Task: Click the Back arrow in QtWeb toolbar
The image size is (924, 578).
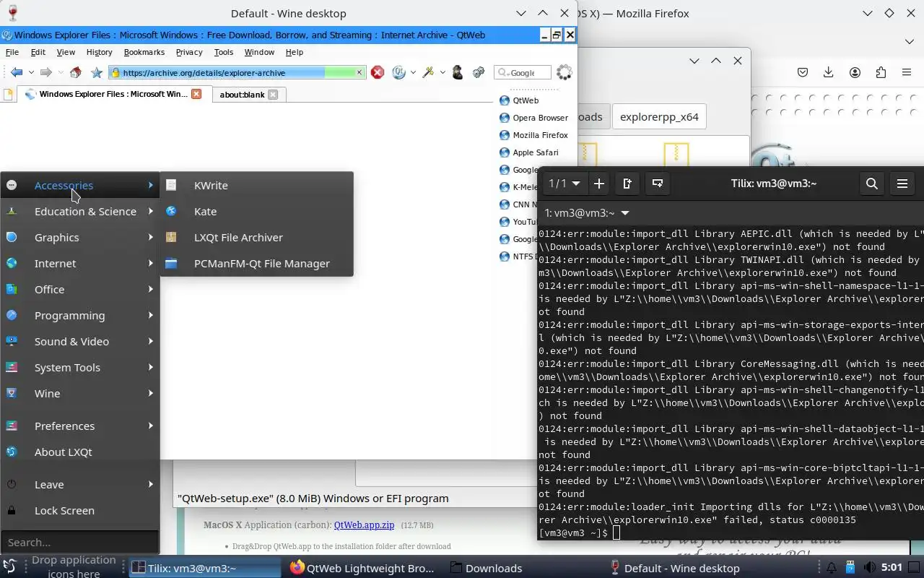Action: pos(17,72)
